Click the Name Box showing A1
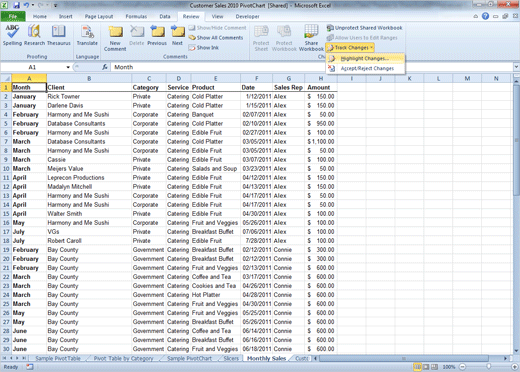Viewport: 520px width, 372px height. click(33, 67)
